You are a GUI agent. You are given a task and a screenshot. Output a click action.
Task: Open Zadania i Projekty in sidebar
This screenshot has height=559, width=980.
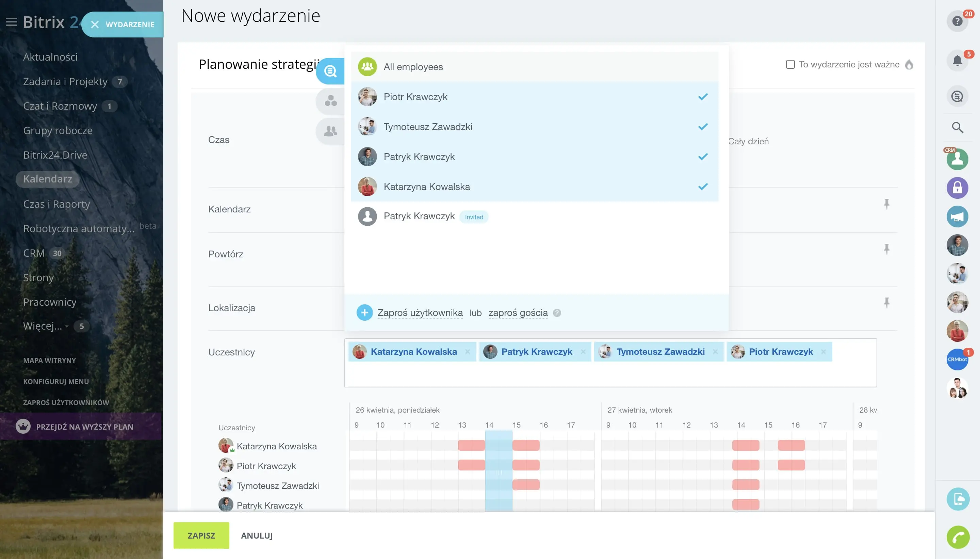tap(65, 81)
